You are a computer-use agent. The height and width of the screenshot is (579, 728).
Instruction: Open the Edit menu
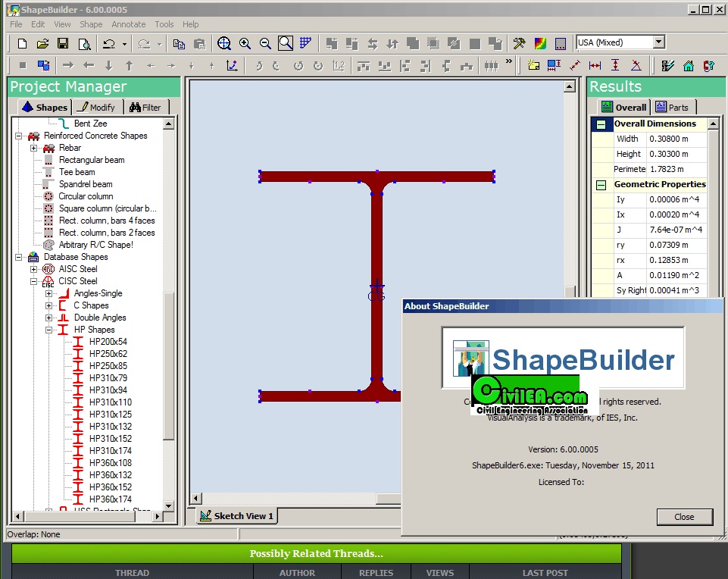(38, 24)
